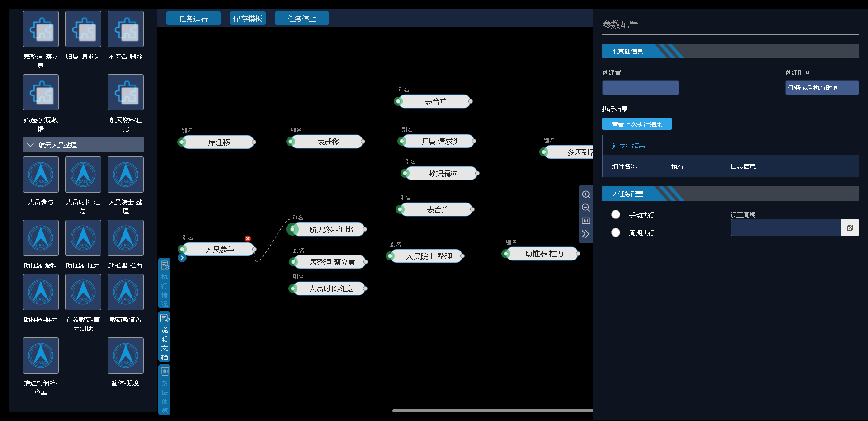Image resolution: width=868 pixels, height=421 pixels.
Task: Select the 推进剂储箱-容量 component icon
Action: (x=41, y=355)
